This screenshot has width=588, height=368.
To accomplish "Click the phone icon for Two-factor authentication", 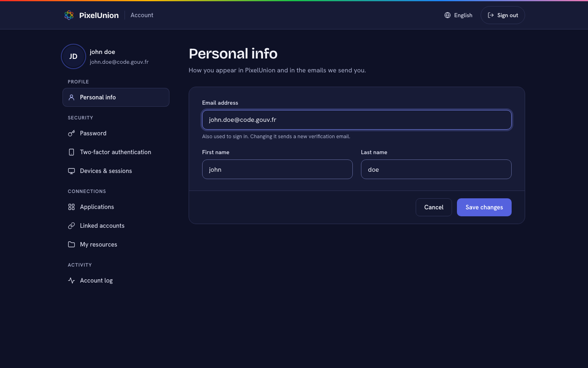I will (71, 152).
